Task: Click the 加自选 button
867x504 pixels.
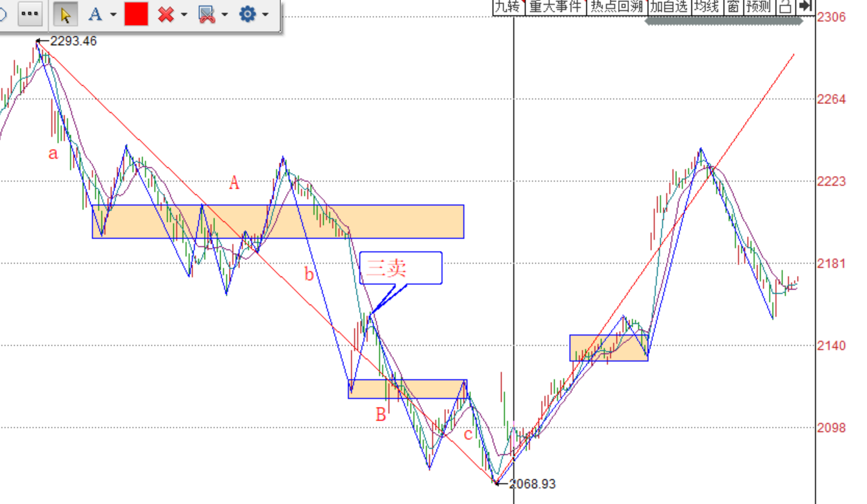Action: coord(669,7)
